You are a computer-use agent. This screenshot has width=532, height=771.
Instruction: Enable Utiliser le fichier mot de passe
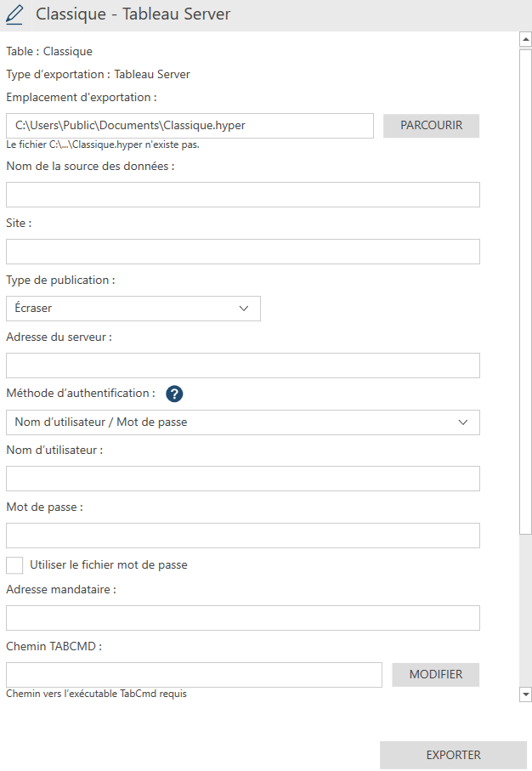coord(14,565)
